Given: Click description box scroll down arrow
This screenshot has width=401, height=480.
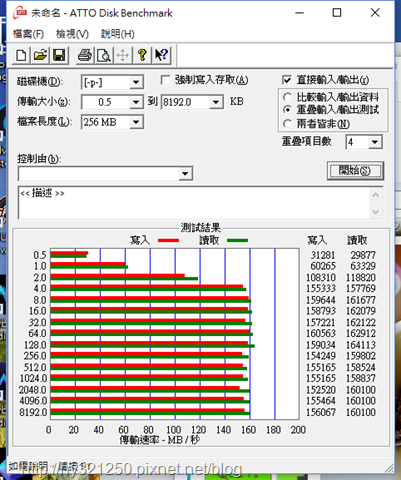Looking at the screenshot, I should click(x=376, y=212).
